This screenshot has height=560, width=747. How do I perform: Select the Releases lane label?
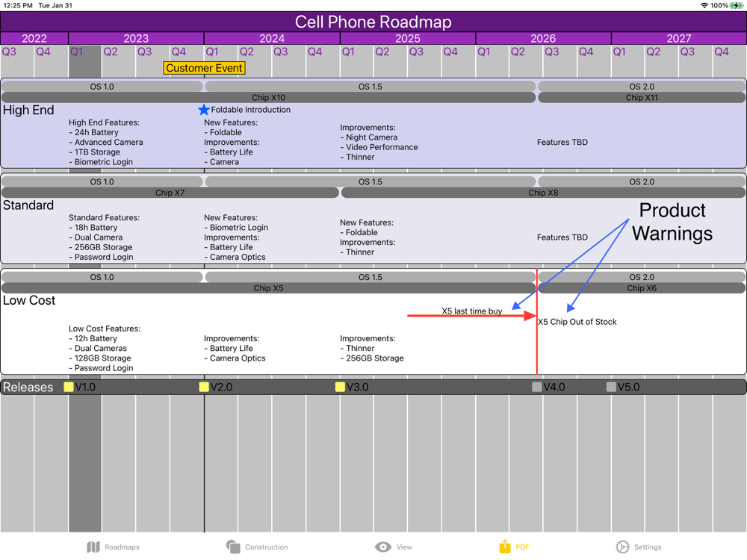(x=28, y=387)
